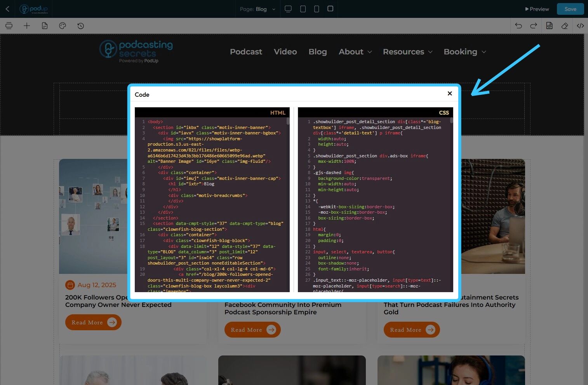Select the square fullscreen view icon
The height and width of the screenshot is (385, 588).
330,9
